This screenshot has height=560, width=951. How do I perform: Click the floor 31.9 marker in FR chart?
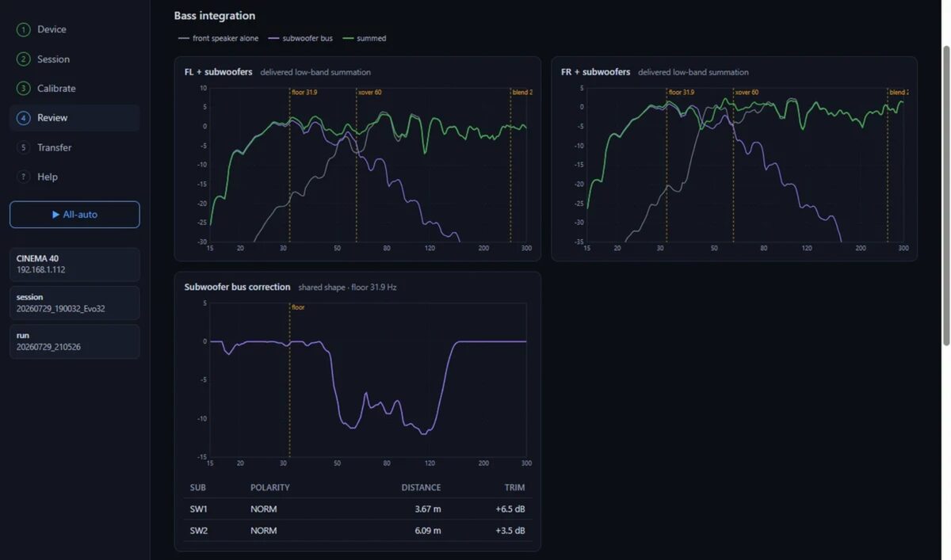[x=682, y=92]
